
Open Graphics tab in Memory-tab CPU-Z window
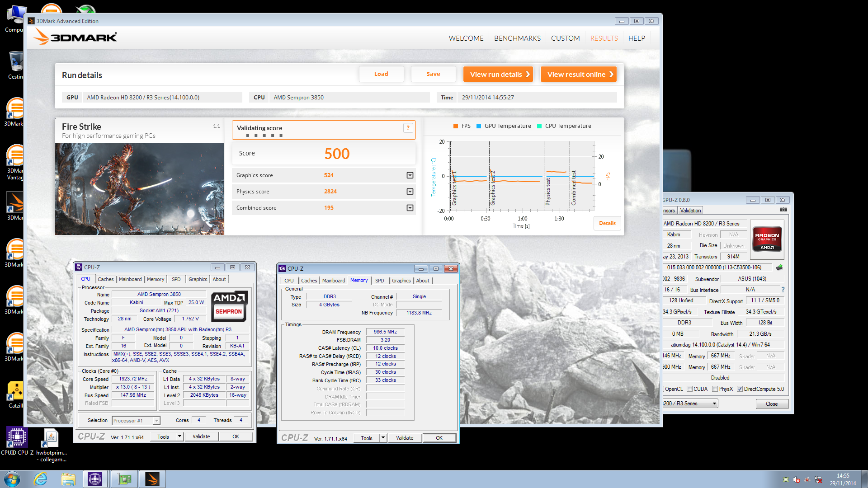pyautogui.click(x=401, y=281)
